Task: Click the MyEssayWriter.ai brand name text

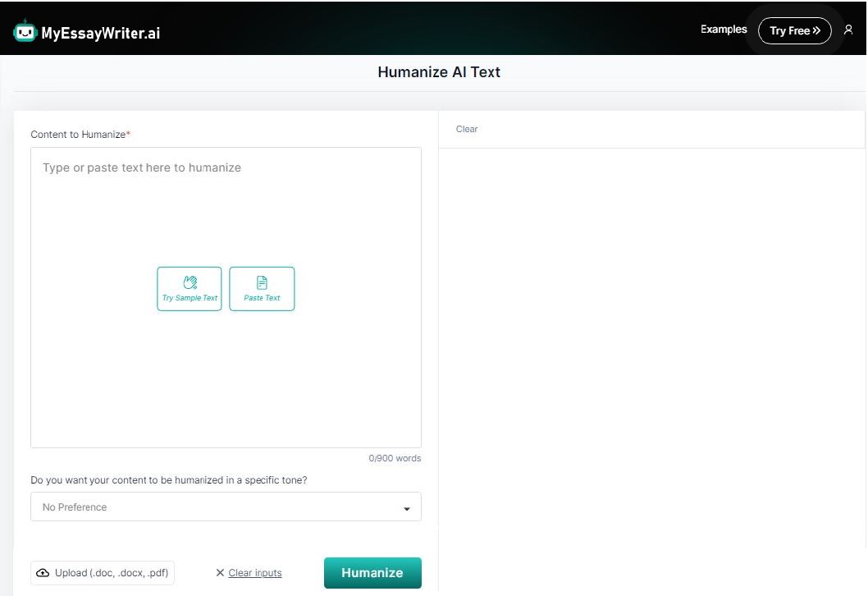Action: click(101, 33)
